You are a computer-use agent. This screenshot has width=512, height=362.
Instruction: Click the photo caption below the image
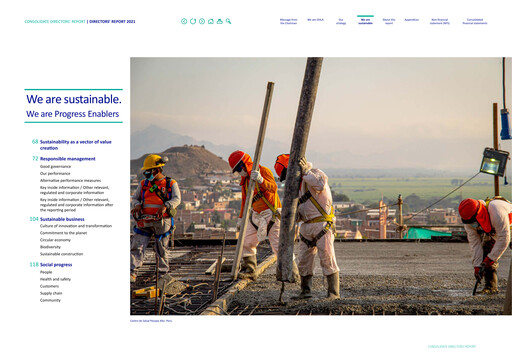[x=151, y=321]
